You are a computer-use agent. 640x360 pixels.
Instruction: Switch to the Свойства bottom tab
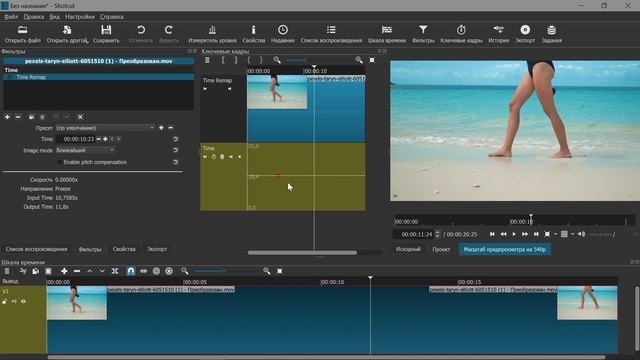[124, 249]
